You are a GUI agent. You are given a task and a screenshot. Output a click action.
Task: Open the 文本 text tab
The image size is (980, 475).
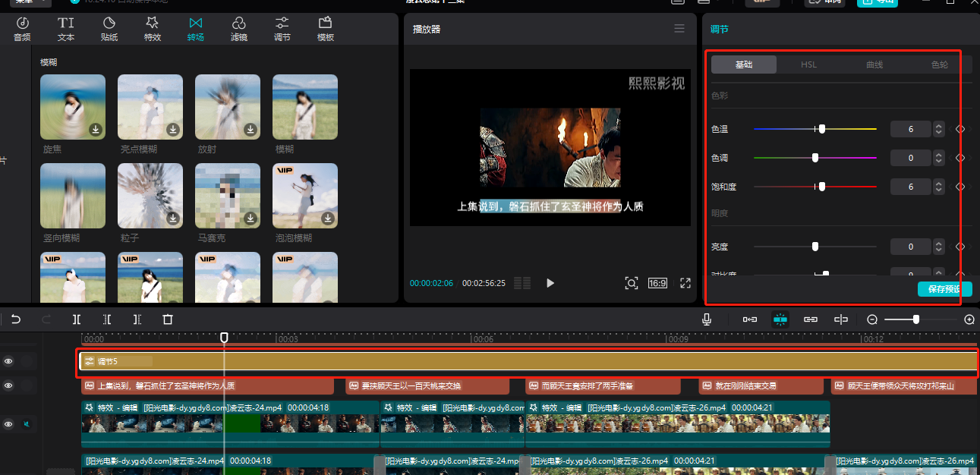(66, 29)
